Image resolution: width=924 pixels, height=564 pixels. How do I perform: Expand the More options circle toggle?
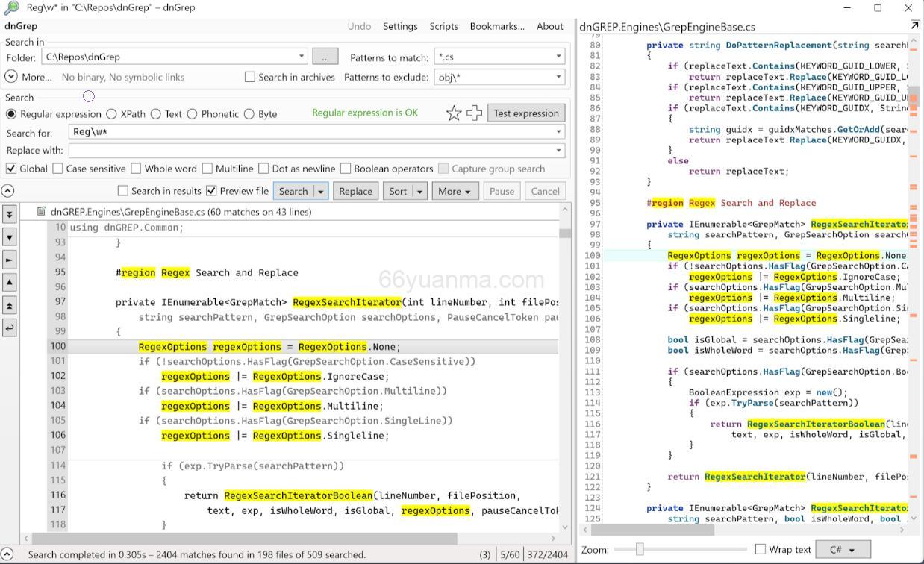coord(11,77)
